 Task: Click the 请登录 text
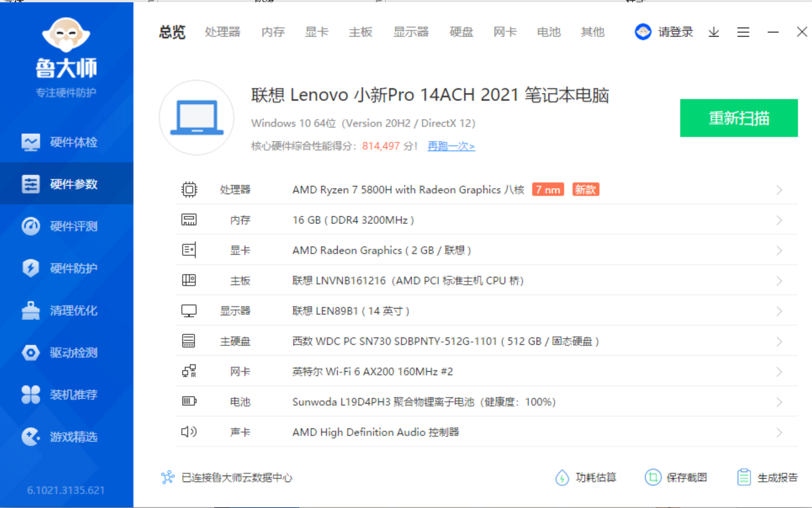pos(676,32)
